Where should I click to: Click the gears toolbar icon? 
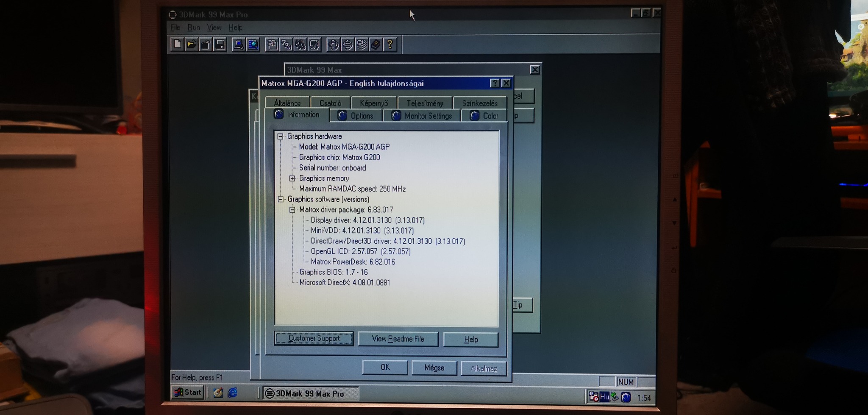point(300,45)
